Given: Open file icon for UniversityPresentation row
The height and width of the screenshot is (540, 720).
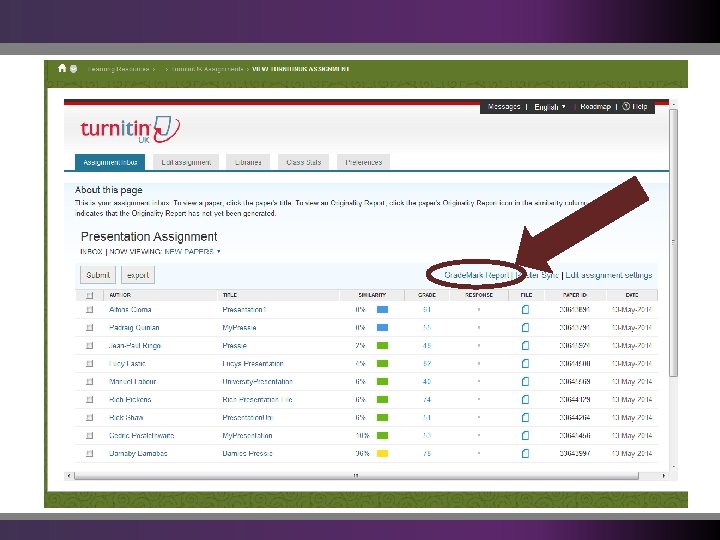Looking at the screenshot, I should pos(525,382).
